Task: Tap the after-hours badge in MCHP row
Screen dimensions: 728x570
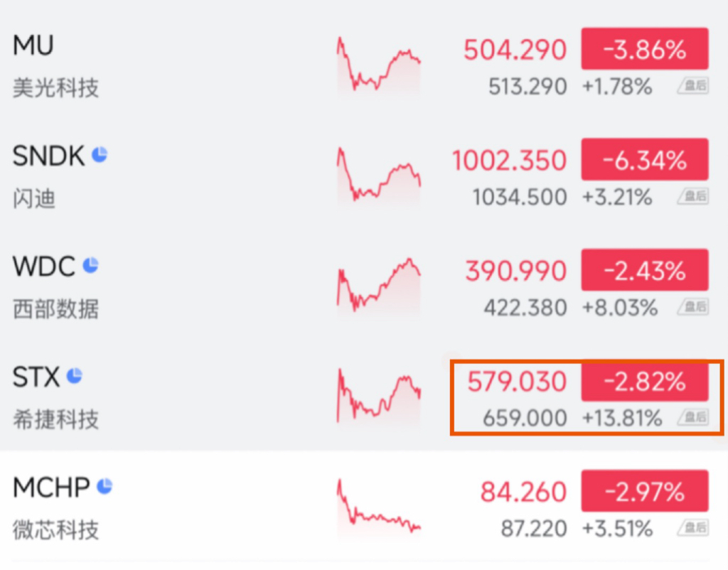Action: pos(692,528)
